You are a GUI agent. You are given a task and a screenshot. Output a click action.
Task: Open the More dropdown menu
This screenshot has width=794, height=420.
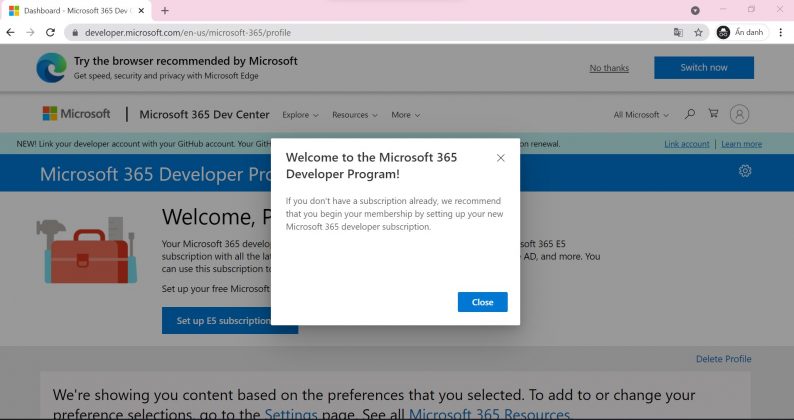pyautogui.click(x=405, y=115)
